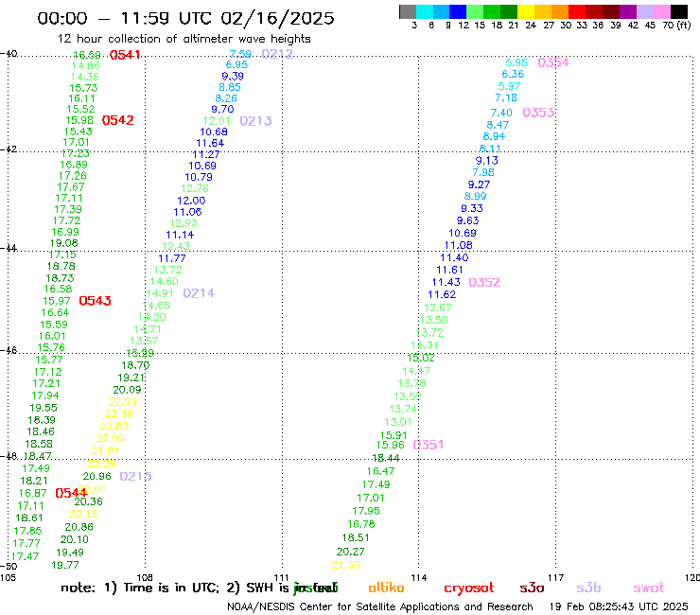Click the pink 45-70 ft legend swatch
This screenshot has width=700, height=615.
pyautogui.click(x=661, y=11)
